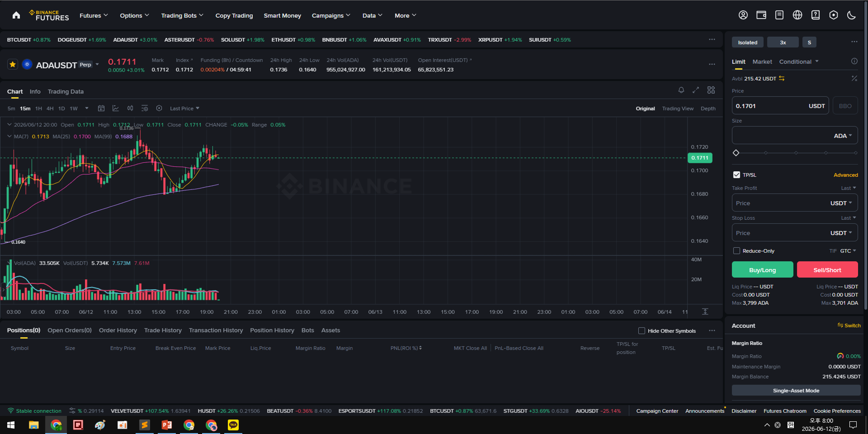Image resolution: width=868 pixels, height=434 pixels.
Task: Open the chart display settings icon
Action: click(x=145, y=108)
